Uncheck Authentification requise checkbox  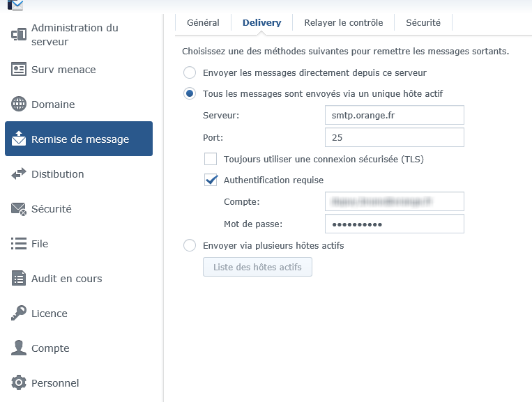[211, 180]
